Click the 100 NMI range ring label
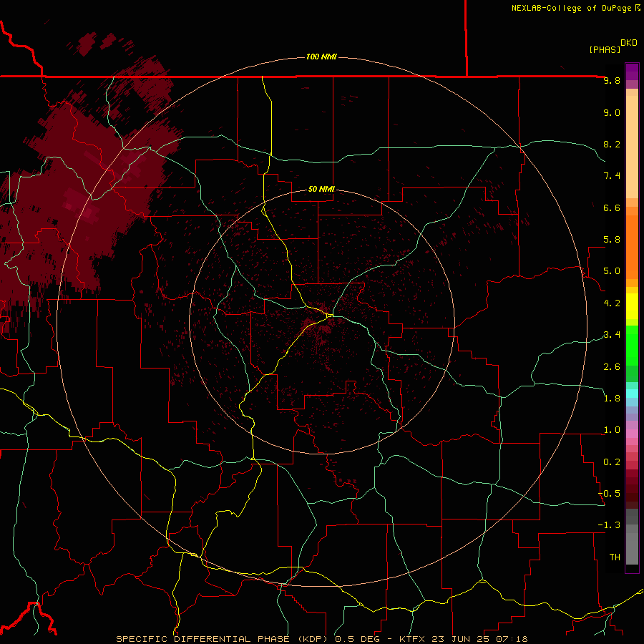 [x=321, y=57]
